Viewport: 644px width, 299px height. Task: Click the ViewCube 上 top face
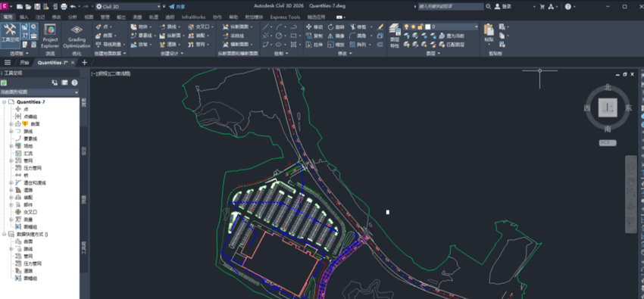click(x=608, y=108)
